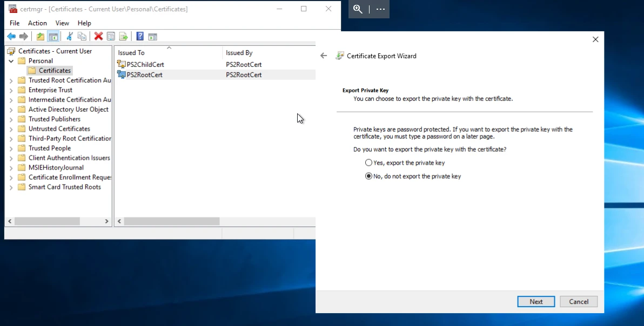Select the Up one level folder icon
The width and height of the screenshot is (644, 326).
click(x=40, y=36)
